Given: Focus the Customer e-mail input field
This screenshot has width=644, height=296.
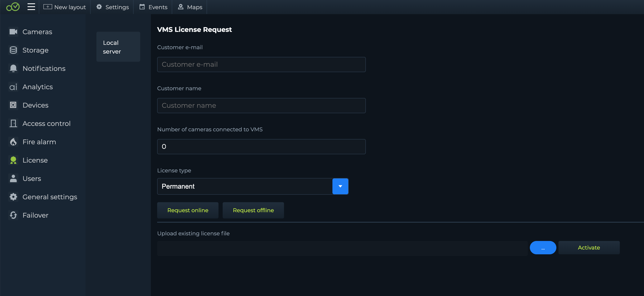Looking at the screenshot, I should pos(261,64).
